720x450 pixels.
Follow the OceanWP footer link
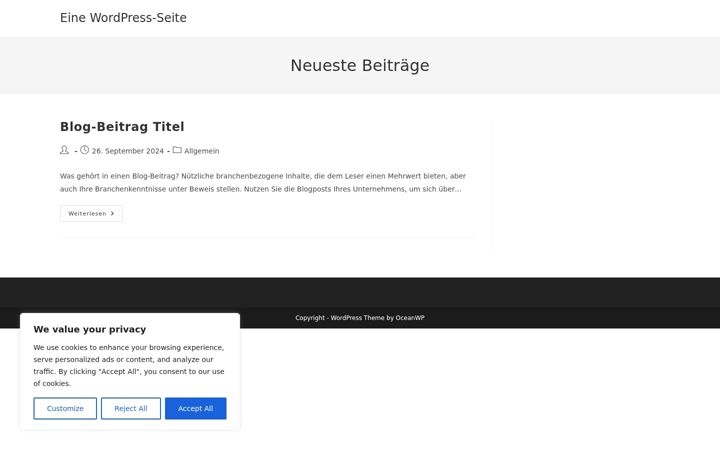(410, 318)
